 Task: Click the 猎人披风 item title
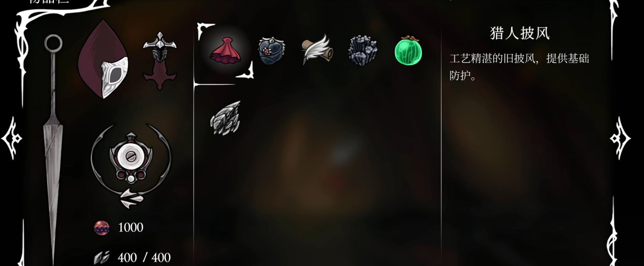click(520, 33)
